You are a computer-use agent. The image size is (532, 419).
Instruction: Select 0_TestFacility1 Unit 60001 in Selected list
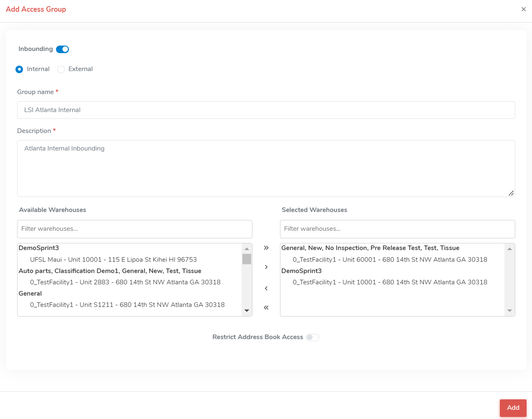click(389, 260)
